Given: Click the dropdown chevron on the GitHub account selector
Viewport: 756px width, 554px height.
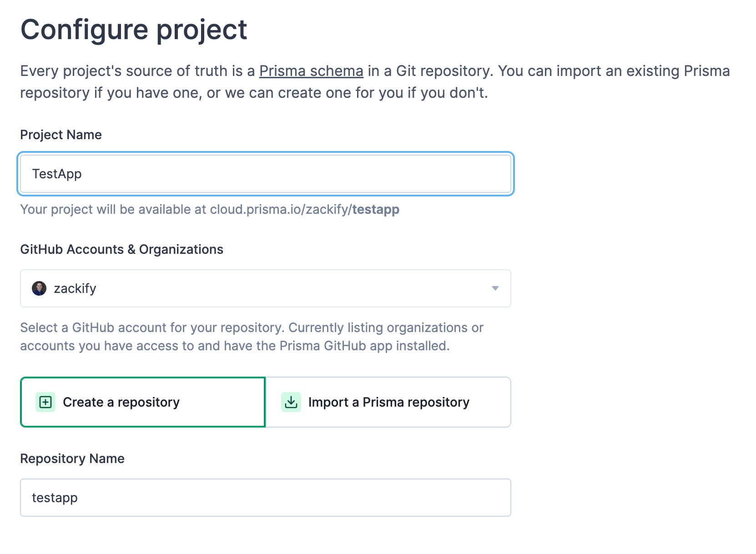Looking at the screenshot, I should pos(495,288).
